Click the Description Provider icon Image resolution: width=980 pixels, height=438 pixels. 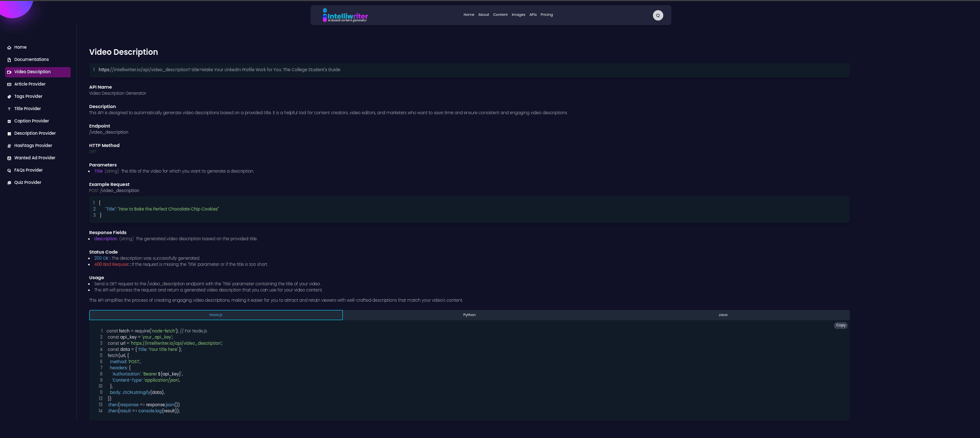click(x=9, y=134)
